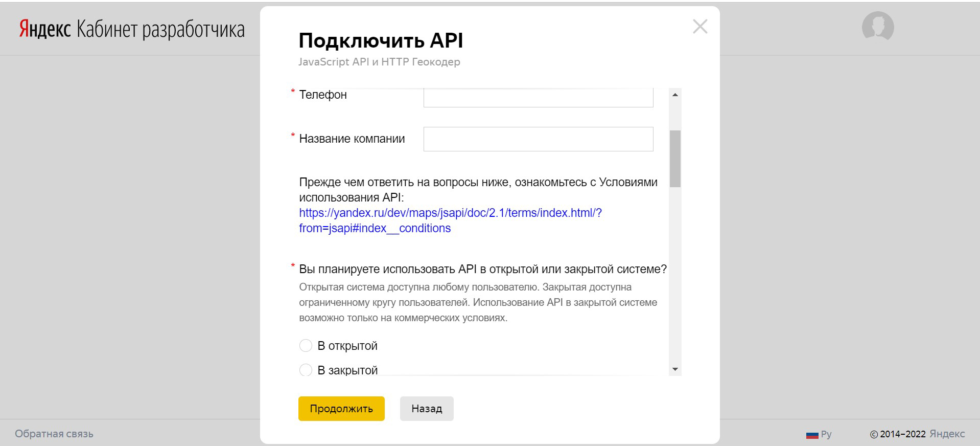Click the Яндекс logo
The width and height of the screenshot is (980, 446).
pos(45,30)
